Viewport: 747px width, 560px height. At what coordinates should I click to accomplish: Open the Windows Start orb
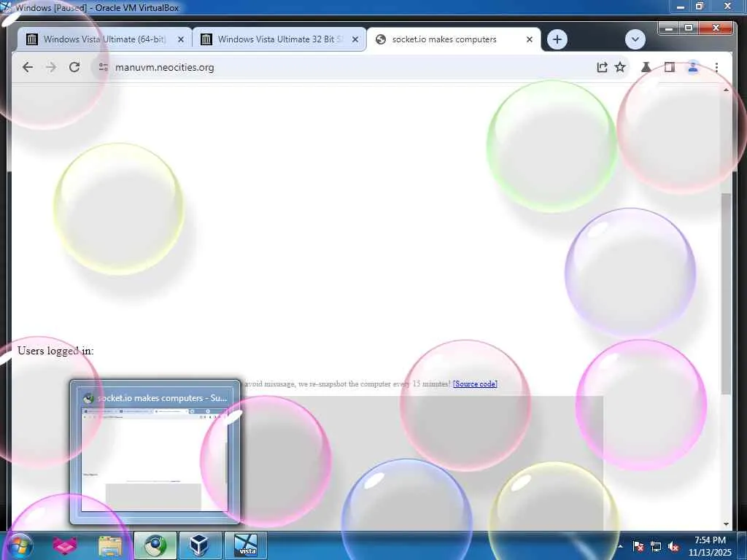[20, 545]
